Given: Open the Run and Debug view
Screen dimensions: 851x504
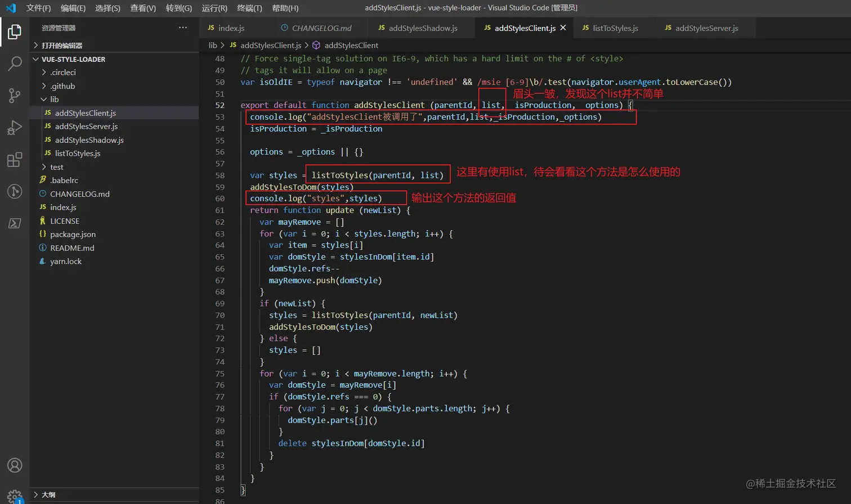Looking at the screenshot, I should (15, 128).
